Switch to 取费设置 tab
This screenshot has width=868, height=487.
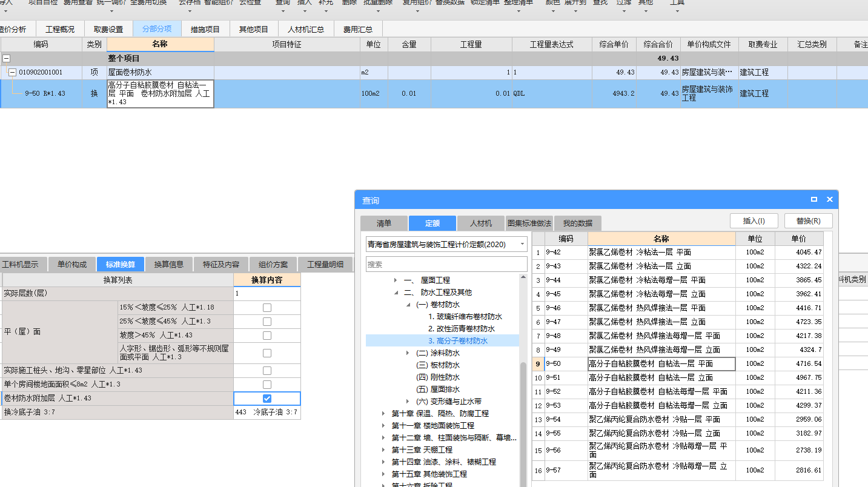pyautogui.click(x=108, y=29)
